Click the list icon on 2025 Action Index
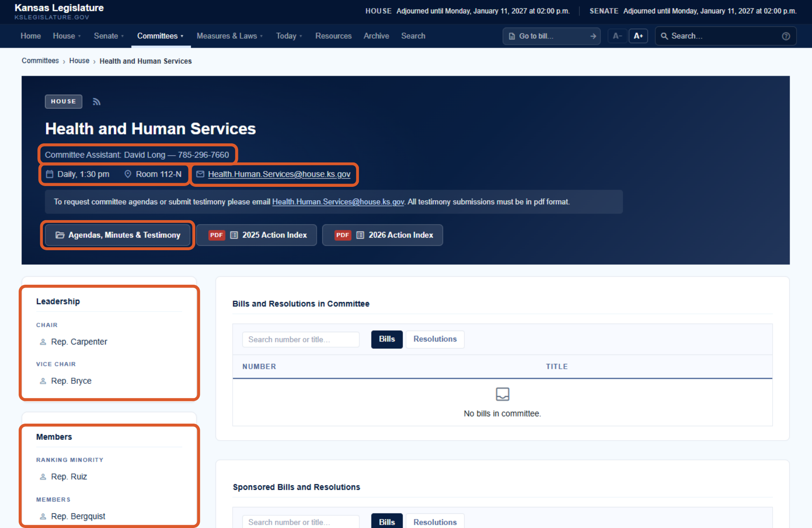This screenshot has height=528, width=812. (x=234, y=235)
